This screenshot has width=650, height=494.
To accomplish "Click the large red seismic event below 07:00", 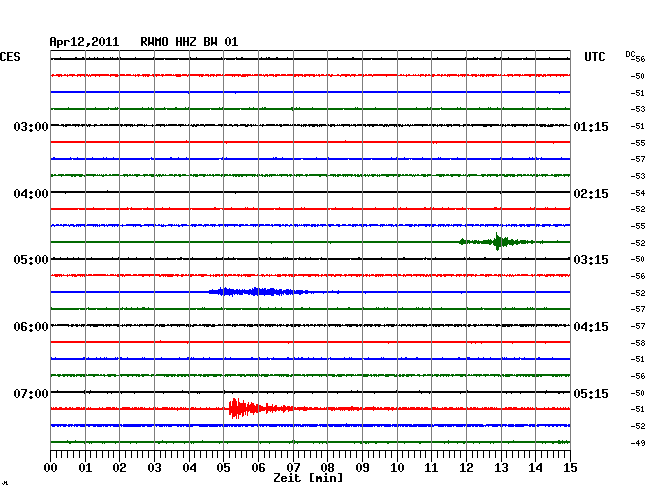I will point(261,409).
